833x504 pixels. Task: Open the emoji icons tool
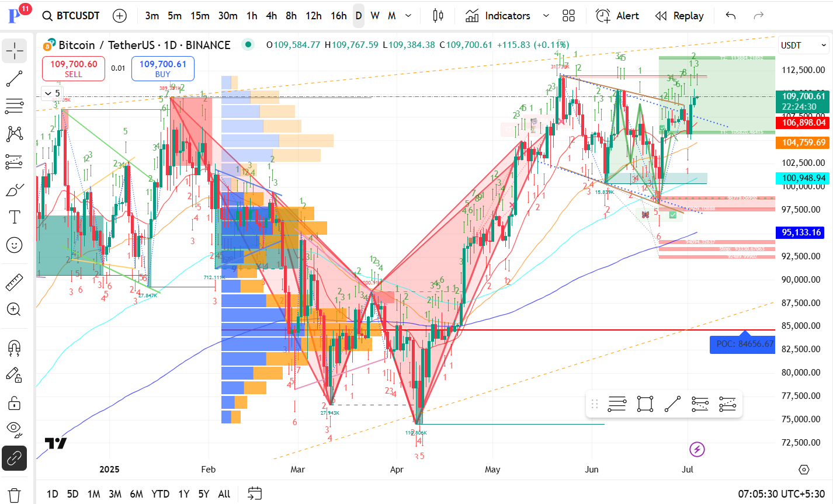point(15,245)
